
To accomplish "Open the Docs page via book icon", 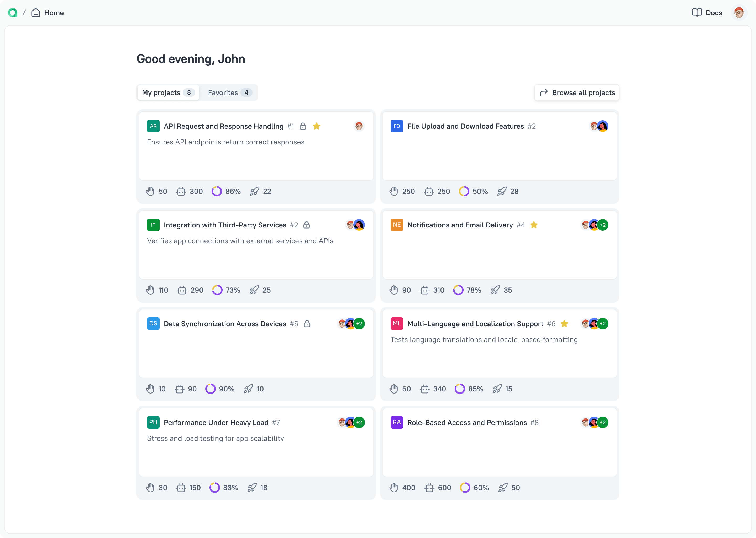I will 697,13.
